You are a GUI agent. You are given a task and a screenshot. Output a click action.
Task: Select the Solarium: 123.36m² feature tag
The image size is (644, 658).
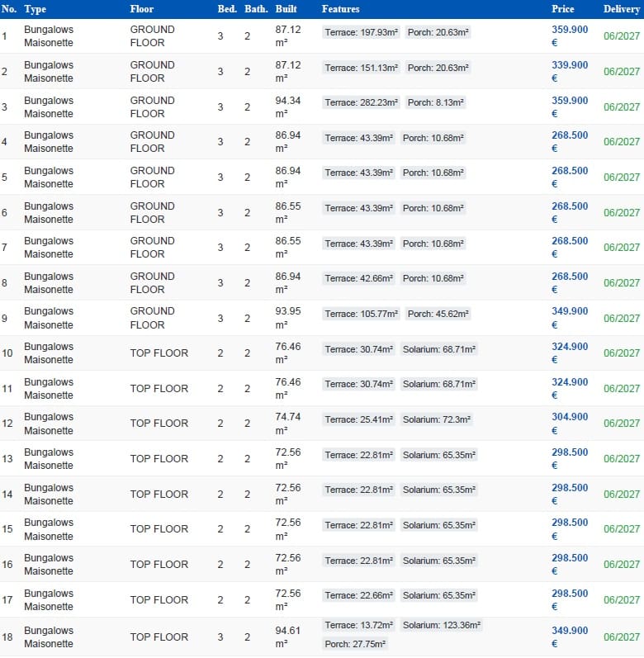point(442,625)
